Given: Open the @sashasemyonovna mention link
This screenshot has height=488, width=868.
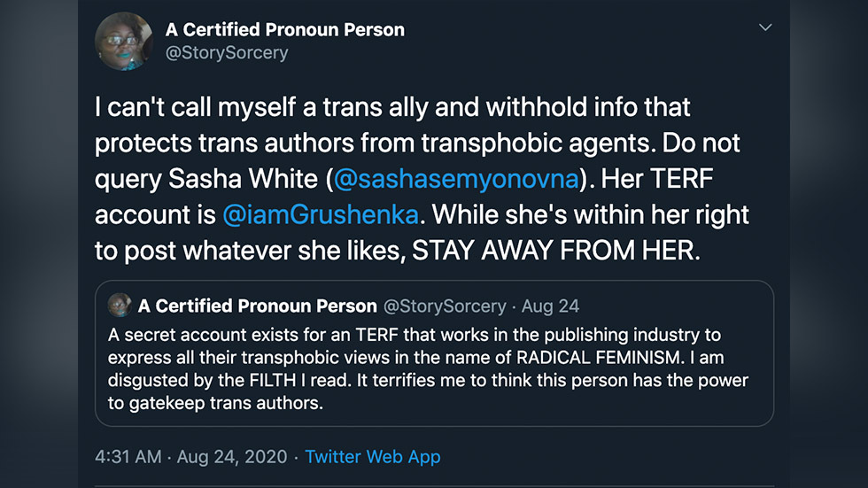Looking at the screenshot, I should coord(456,179).
